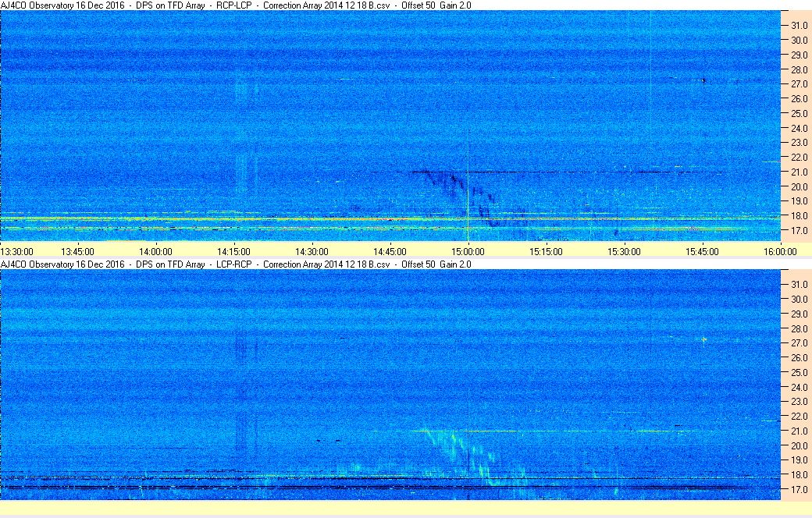Click inside the RCP-LCP spectrogram plot

coord(390,126)
